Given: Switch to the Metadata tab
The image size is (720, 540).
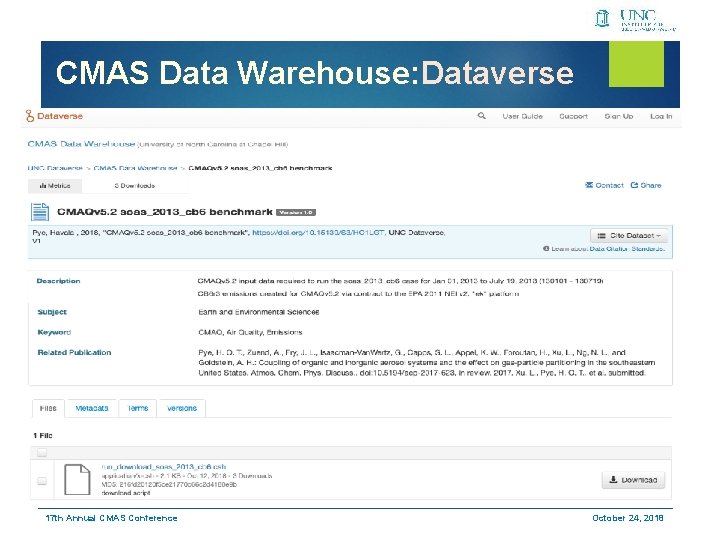Looking at the screenshot, I should (92, 408).
